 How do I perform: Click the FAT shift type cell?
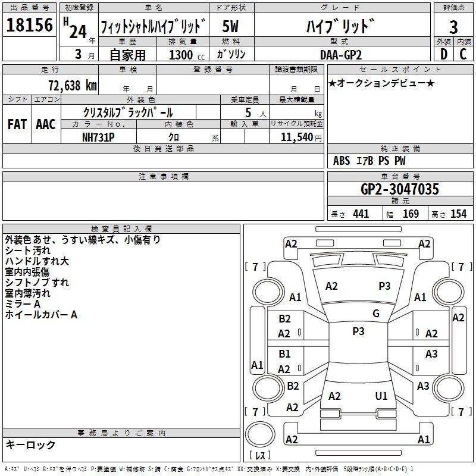coord(17,124)
